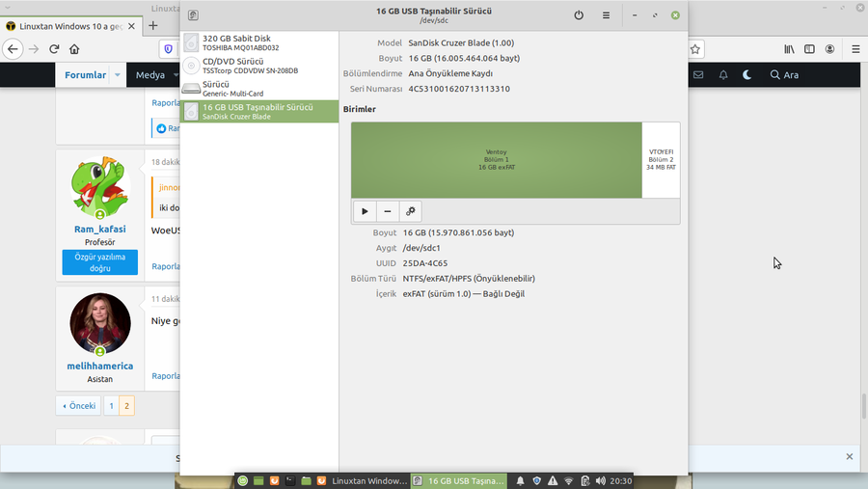Image resolution: width=868 pixels, height=489 pixels.
Task: Open forum notifications bell
Action: (723, 75)
